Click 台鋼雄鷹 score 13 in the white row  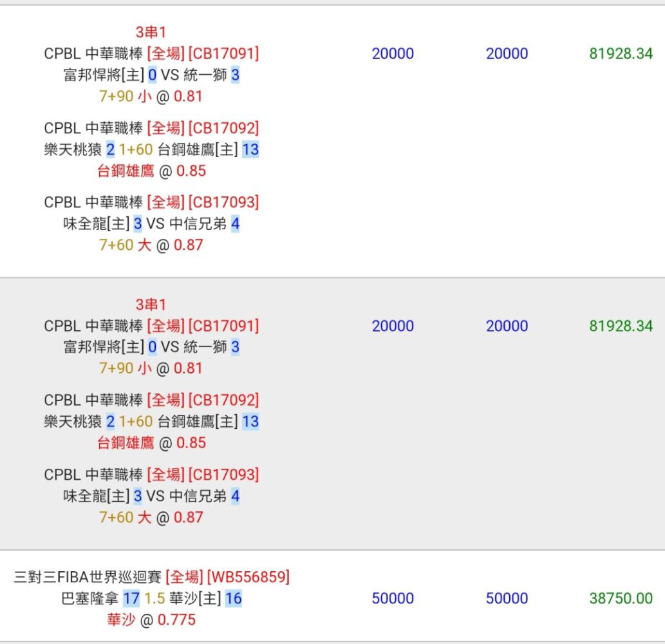click(250, 149)
